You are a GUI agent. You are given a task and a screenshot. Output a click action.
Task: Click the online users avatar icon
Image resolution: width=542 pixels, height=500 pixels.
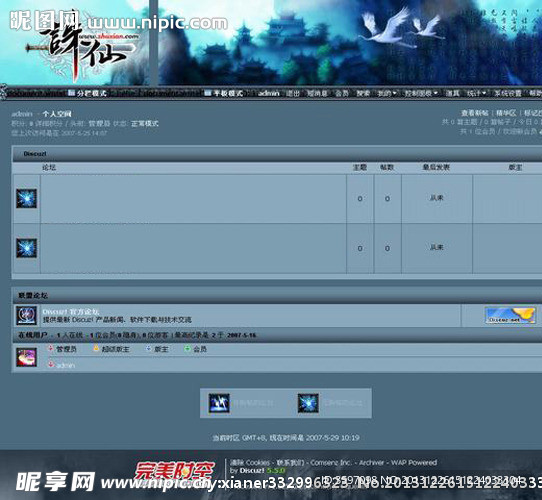pyautogui.click(x=26, y=357)
